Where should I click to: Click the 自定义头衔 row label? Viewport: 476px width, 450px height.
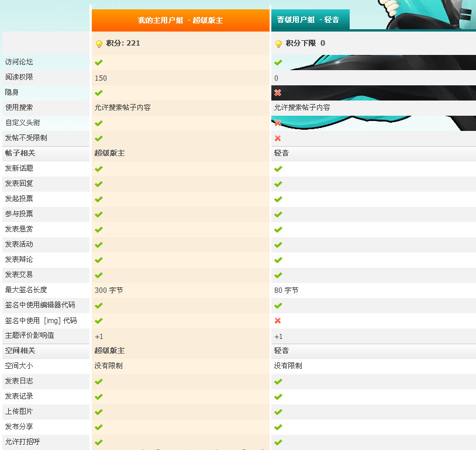pos(22,123)
